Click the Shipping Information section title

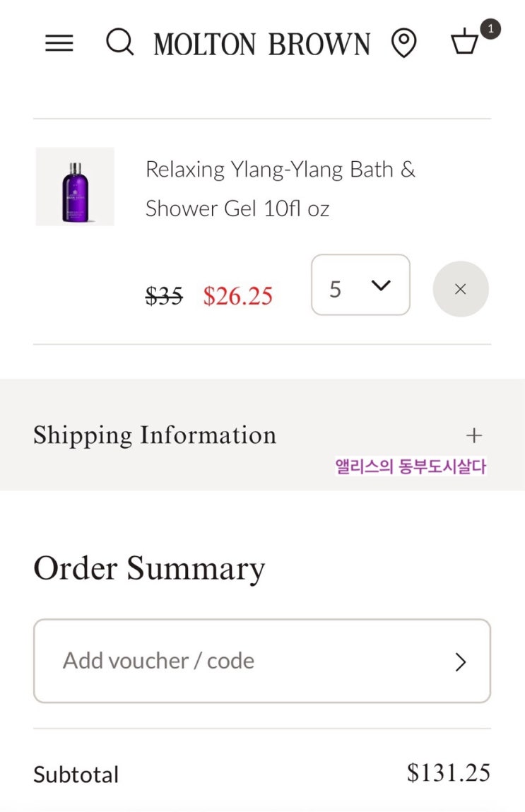(155, 435)
